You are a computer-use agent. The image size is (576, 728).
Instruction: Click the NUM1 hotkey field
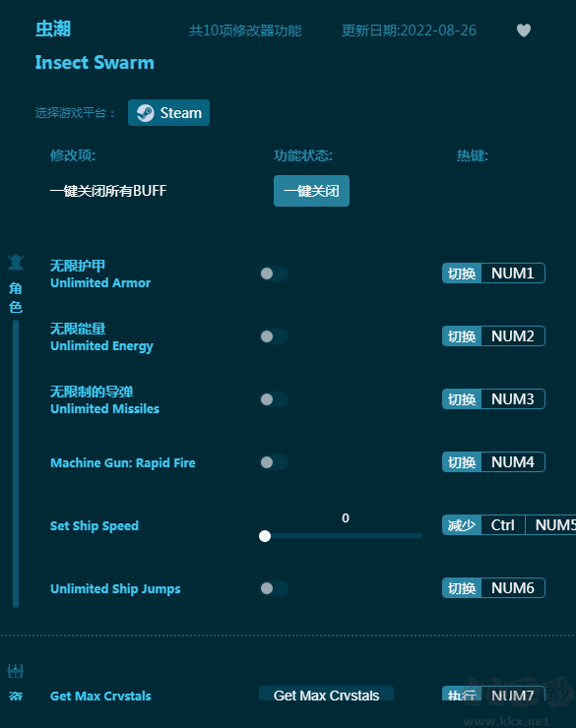[513, 273]
